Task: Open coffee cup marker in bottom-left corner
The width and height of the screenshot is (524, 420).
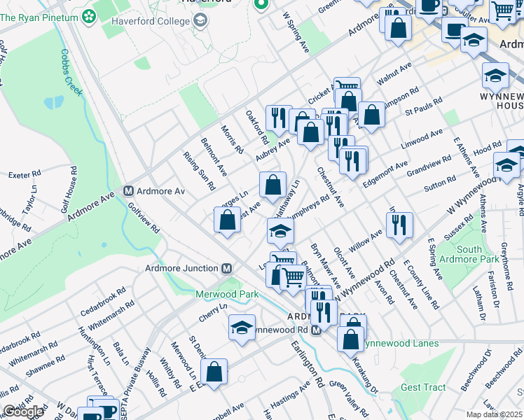Action: (90, 414)
